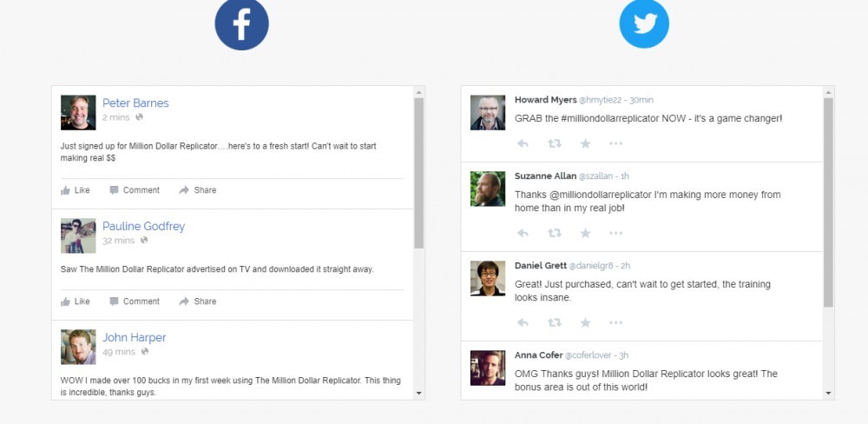
Task: Click the 'Just signed up for Million Dollar Replicator' text
Action: click(x=139, y=146)
